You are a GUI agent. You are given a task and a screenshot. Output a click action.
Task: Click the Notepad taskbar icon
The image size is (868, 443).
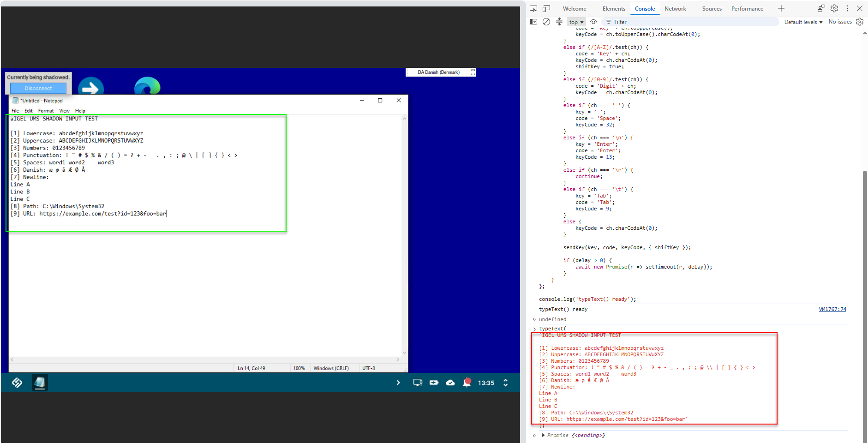[x=40, y=383]
